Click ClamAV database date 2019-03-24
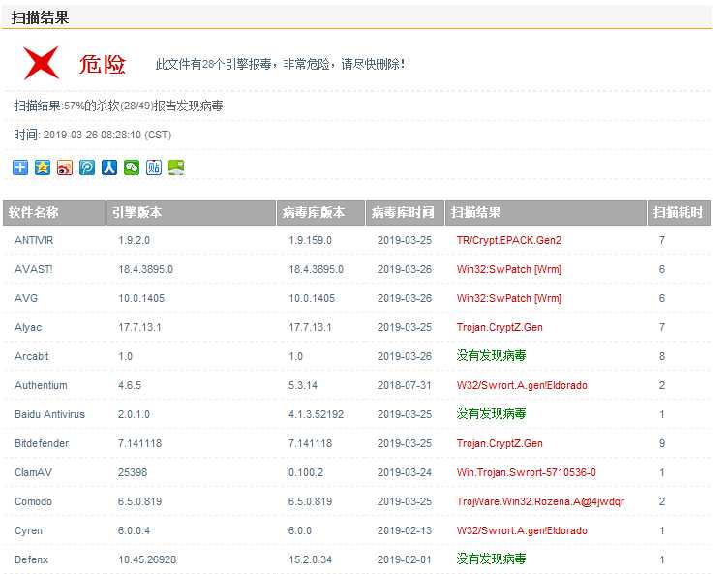Screen dimensions: 728x574 [405, 472]
